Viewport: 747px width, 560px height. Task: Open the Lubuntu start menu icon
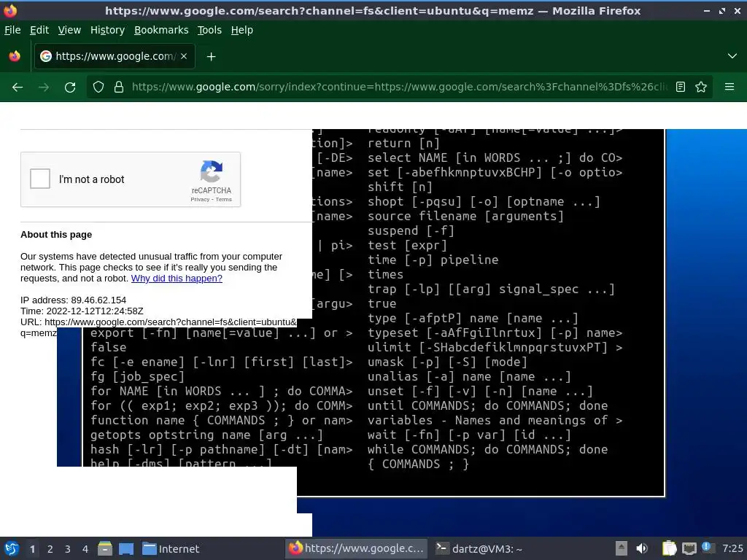(x=12, y=548)
